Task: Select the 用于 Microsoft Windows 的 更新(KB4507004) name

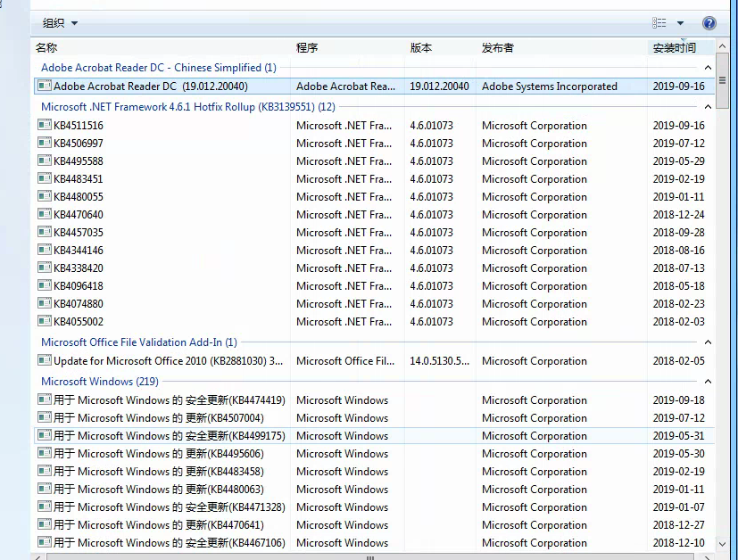Action: tap(159, 418)
